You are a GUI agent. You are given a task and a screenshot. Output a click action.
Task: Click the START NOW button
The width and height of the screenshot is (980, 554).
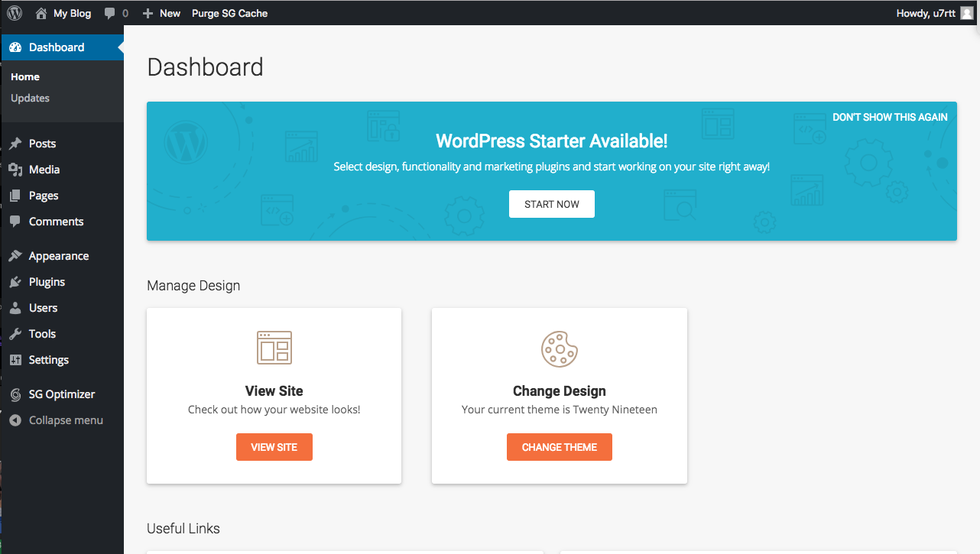(552, 204)
